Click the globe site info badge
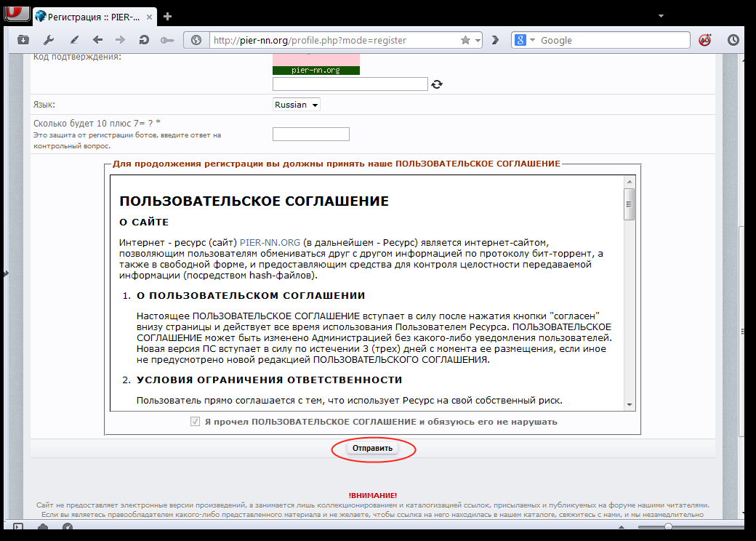Image resolution: width=756 pixels, height=541 pixels. click(196, 41)
